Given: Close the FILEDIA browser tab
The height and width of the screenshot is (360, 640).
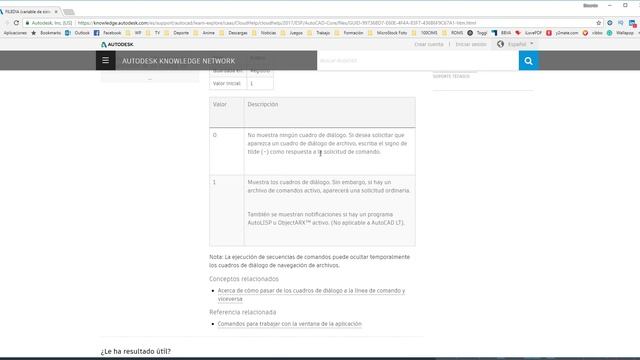Looking at the screenshot, I should tap(56, 12).
